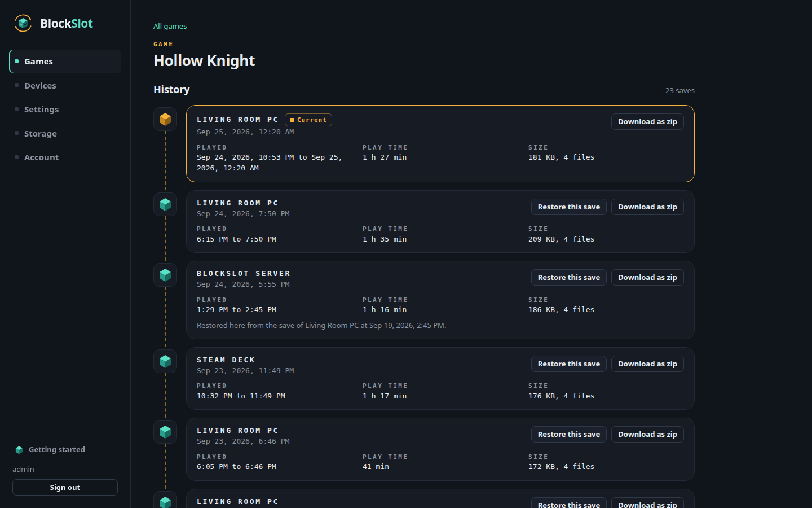Click the BlockSlot logo icon
This screenshot has height=508, width=812.
pos(23,23)
